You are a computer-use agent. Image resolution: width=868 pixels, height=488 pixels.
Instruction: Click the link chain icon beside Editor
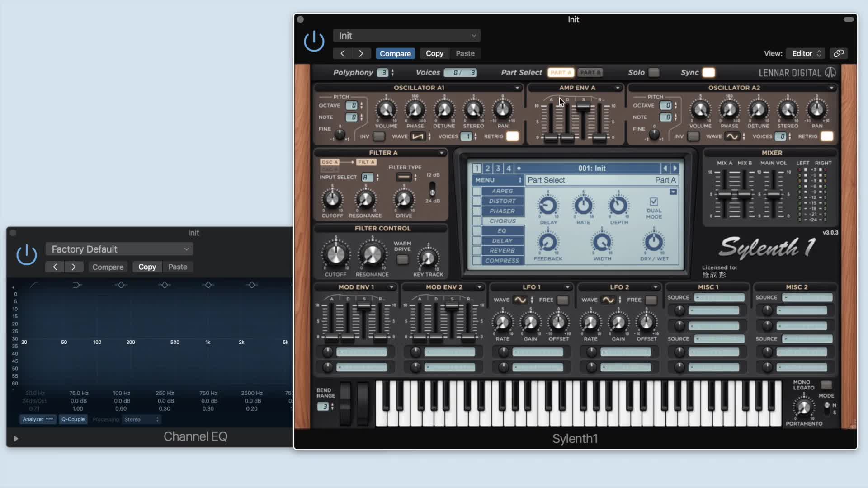839,53
